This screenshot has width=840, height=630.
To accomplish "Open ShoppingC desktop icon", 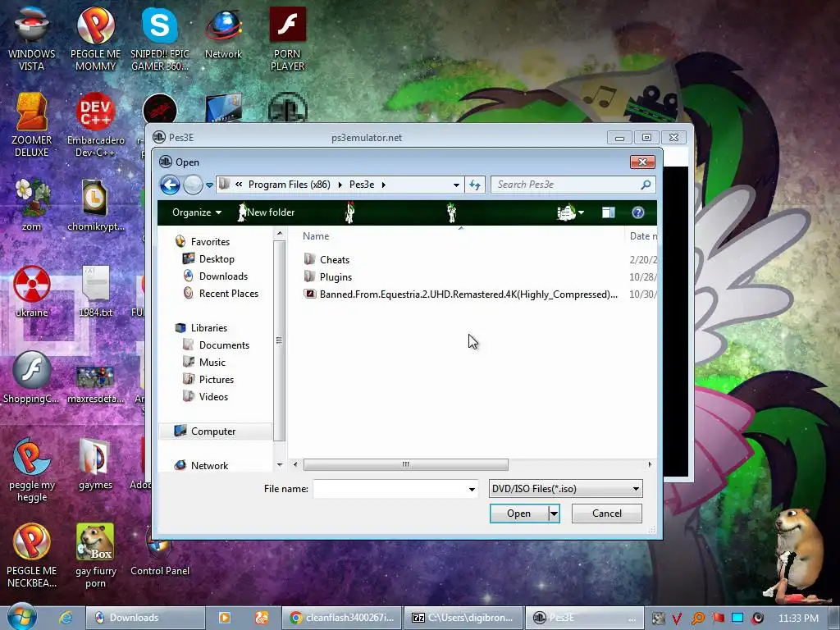I will pos(32,377).
